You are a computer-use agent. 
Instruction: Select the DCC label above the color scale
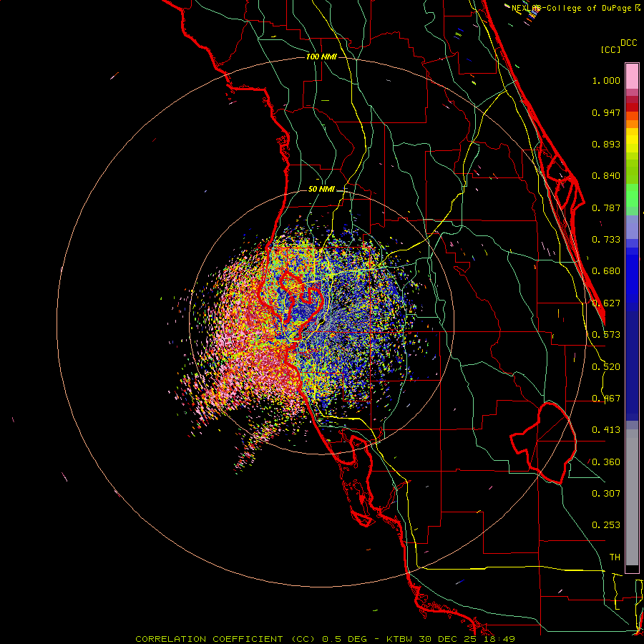(x=628, y=43)
